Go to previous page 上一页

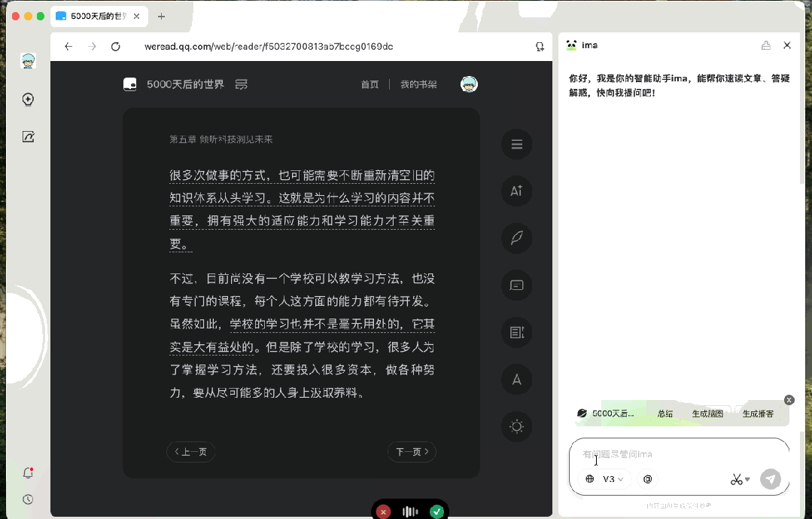pos(190,452)
